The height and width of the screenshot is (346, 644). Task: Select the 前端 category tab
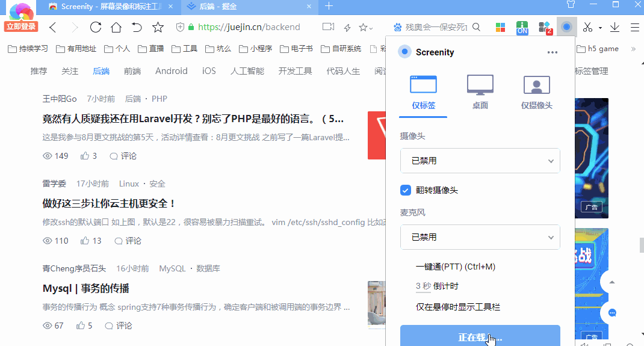tap(132, 71)
